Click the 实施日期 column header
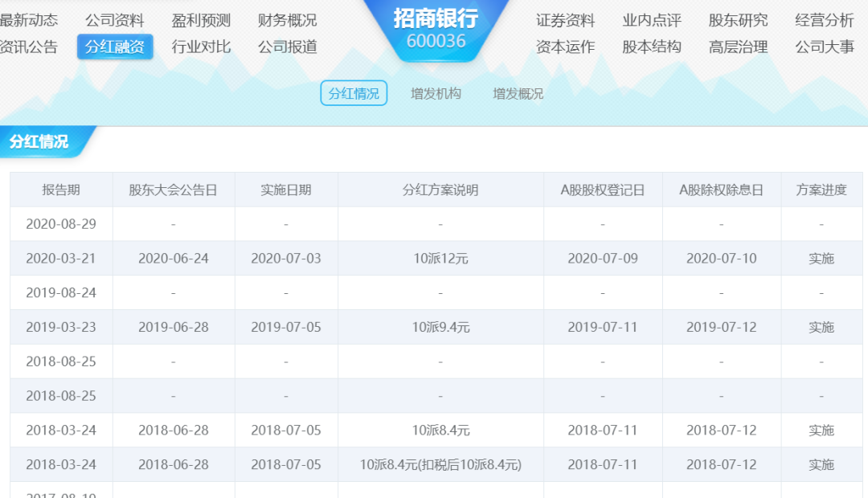 point(286,190)
